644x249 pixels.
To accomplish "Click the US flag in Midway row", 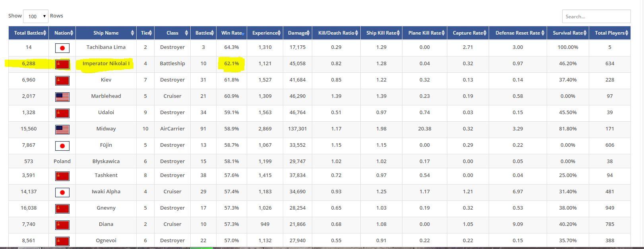I will 62,130.
